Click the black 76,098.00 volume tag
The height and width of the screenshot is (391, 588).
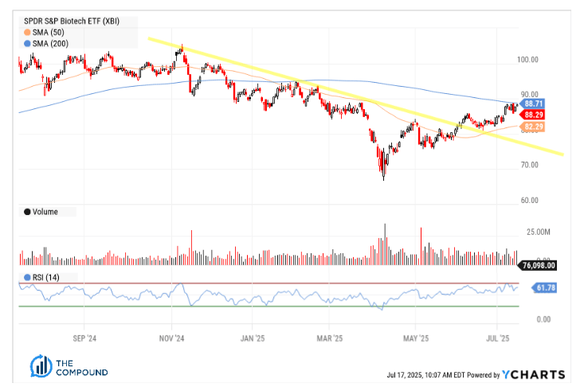click(537, 265)
